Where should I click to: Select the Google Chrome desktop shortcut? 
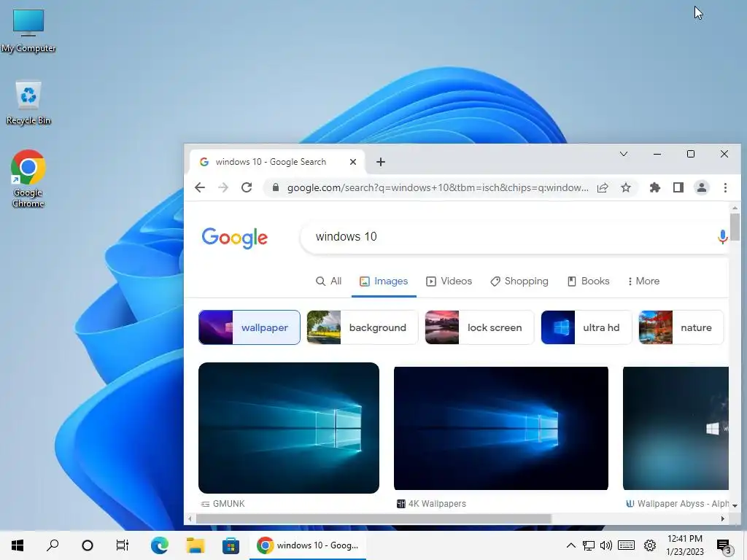pos(28,179)
